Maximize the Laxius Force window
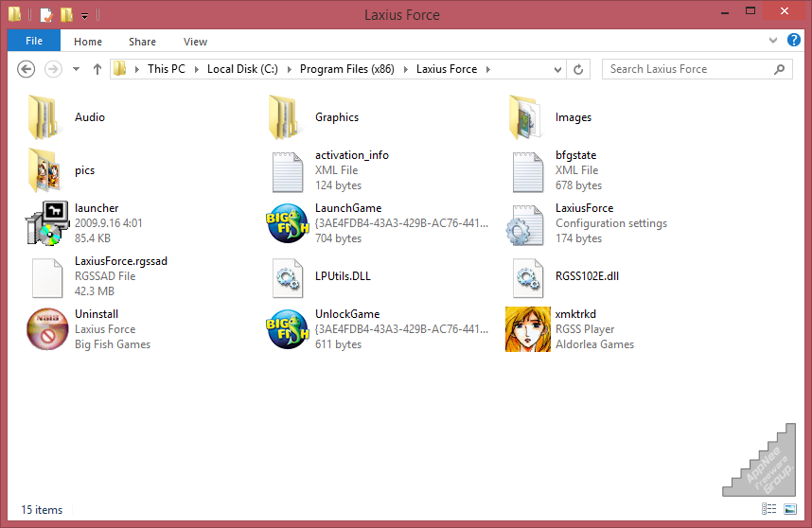This screenshot has height=528, width=812. (750, 12)
